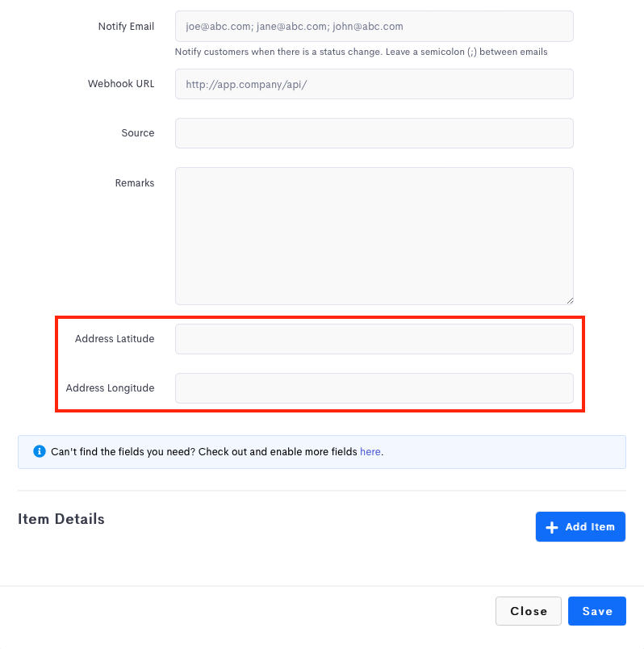This screenshot has width=644, height=649.
Task: Click the Address Longitude input box
Action: coord(374,388)
